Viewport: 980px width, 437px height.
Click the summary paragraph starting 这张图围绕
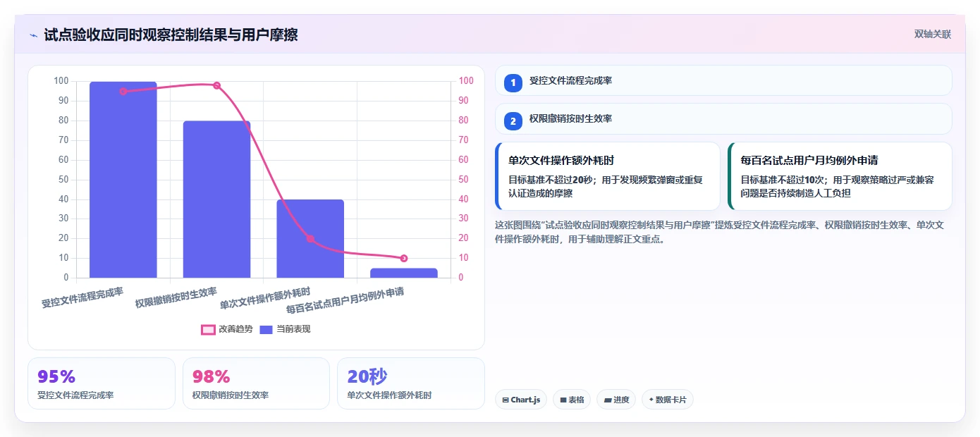(x=720, y=232)
